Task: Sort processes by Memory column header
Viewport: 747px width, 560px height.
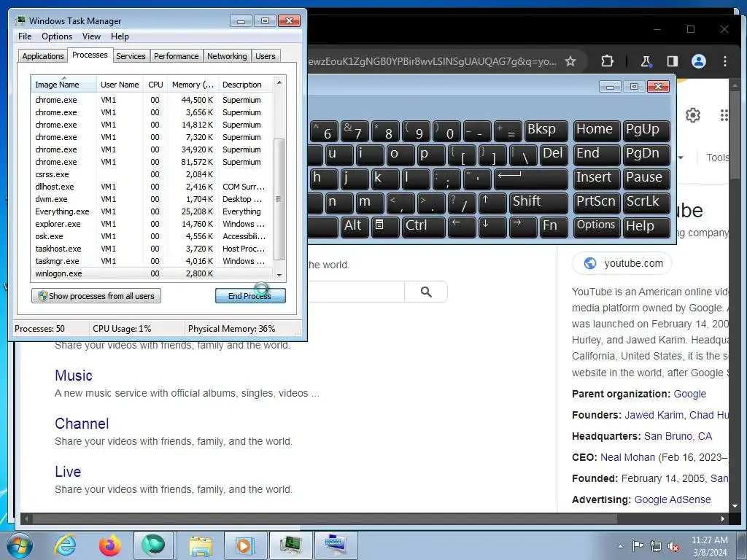Action: tap(193, 85)
